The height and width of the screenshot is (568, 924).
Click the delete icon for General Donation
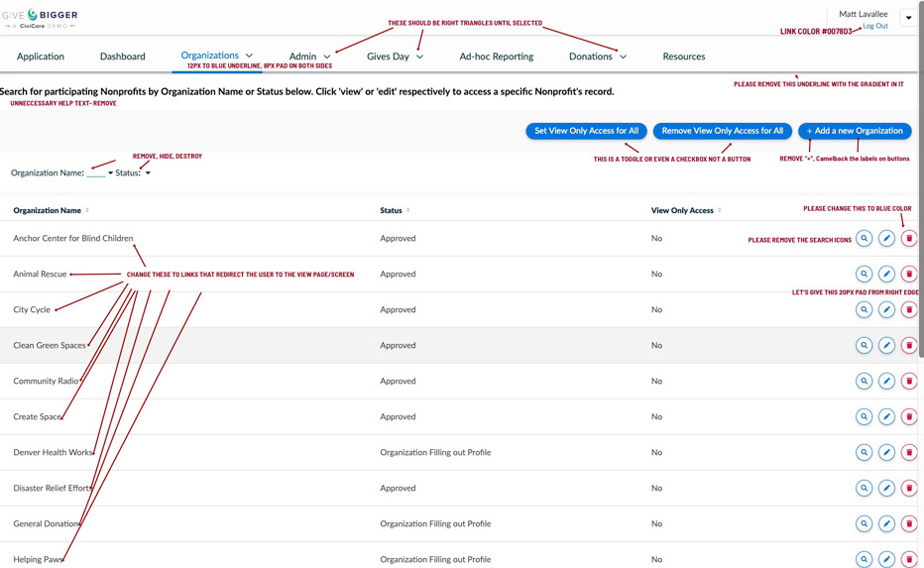coord(909,524)
